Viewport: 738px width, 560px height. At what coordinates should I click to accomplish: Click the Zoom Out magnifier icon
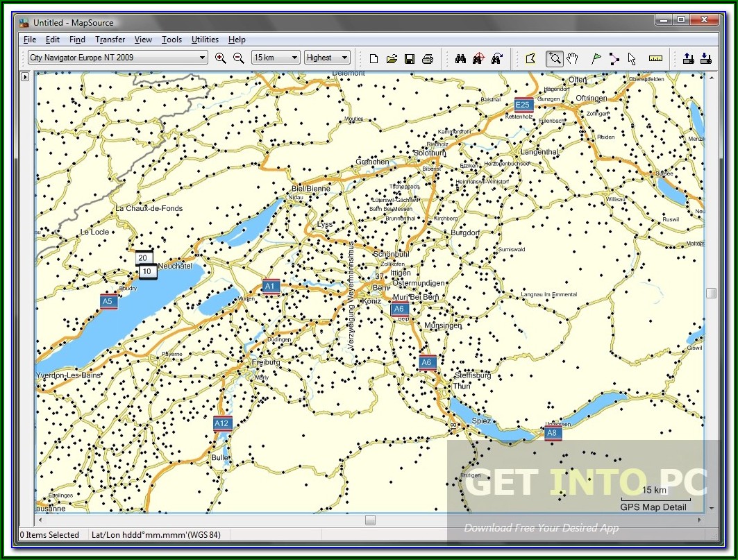[x=238, y=58]
